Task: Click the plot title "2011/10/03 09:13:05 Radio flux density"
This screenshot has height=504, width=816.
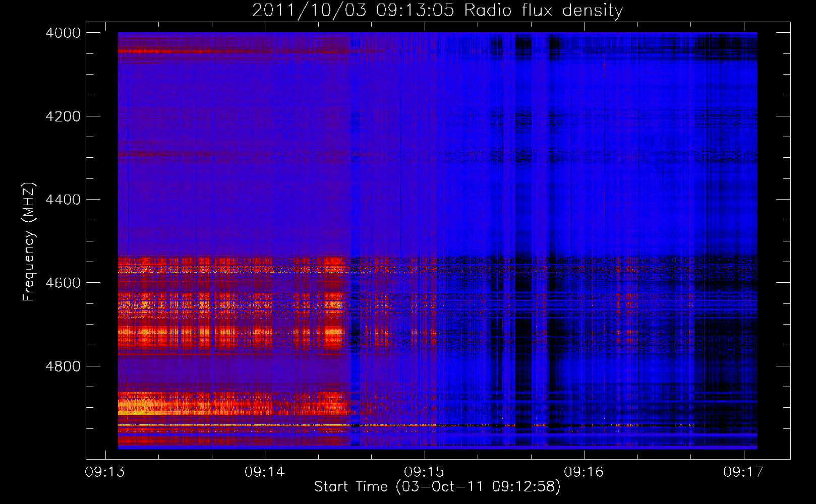Action: pos(437,11)
